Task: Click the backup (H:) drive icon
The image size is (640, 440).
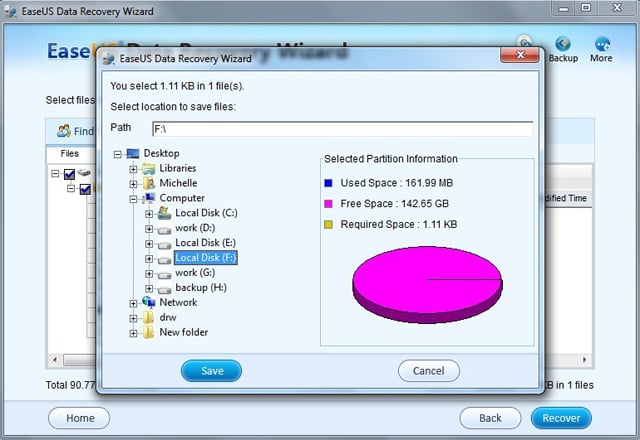Action: pos(164,290)
